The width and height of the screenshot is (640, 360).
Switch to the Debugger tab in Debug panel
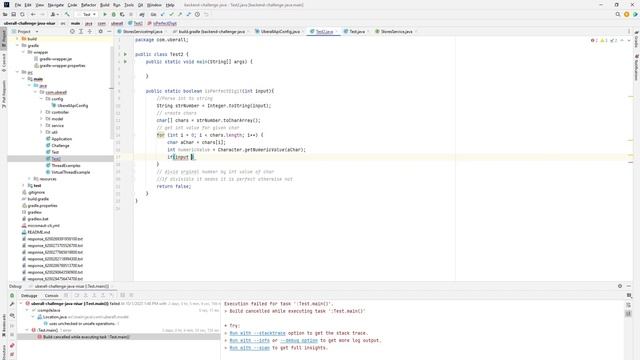pyautogui.click(x=29, y=296)
